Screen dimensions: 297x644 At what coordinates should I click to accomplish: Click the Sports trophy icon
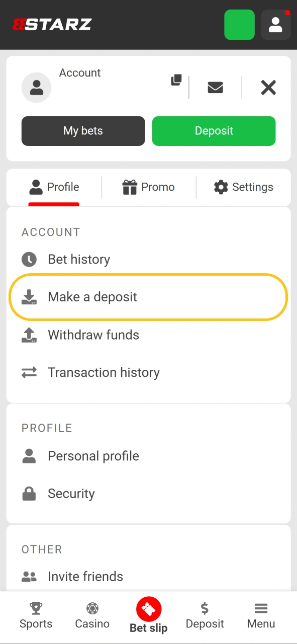click(x=36, y=608)
